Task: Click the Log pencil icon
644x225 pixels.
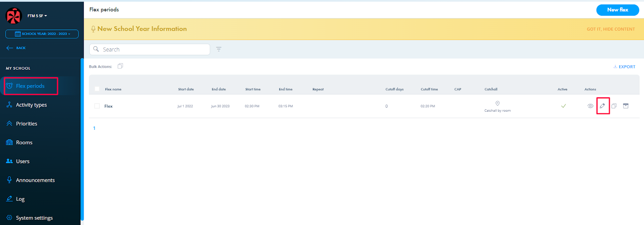Action: [x=9, y=198]
